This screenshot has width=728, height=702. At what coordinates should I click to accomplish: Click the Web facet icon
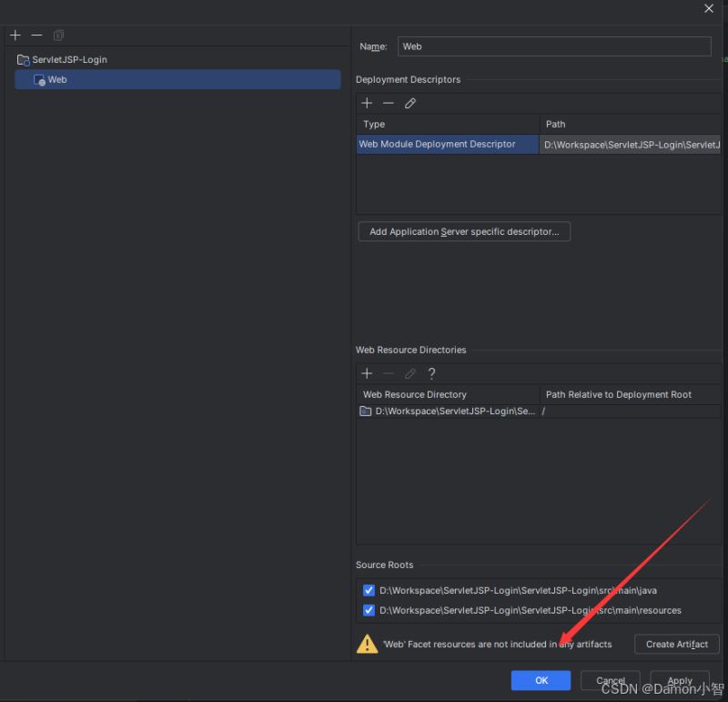click(x=39, y=80)
